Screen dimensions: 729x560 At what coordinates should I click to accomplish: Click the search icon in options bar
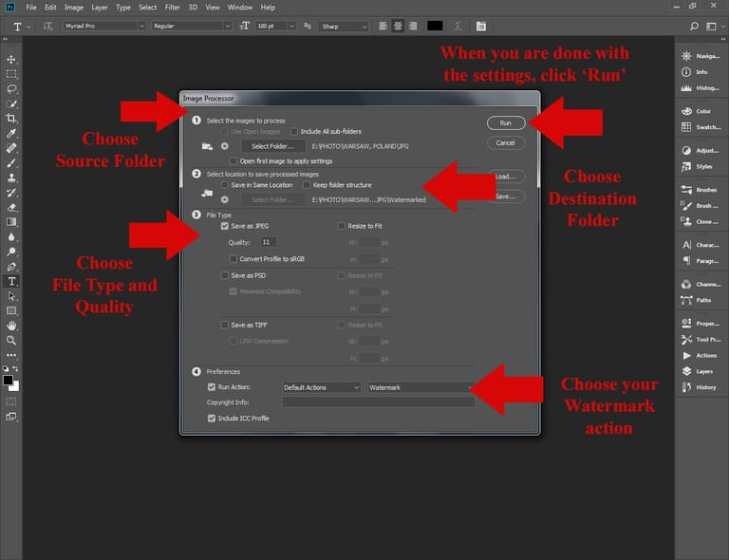pos(694,26)
